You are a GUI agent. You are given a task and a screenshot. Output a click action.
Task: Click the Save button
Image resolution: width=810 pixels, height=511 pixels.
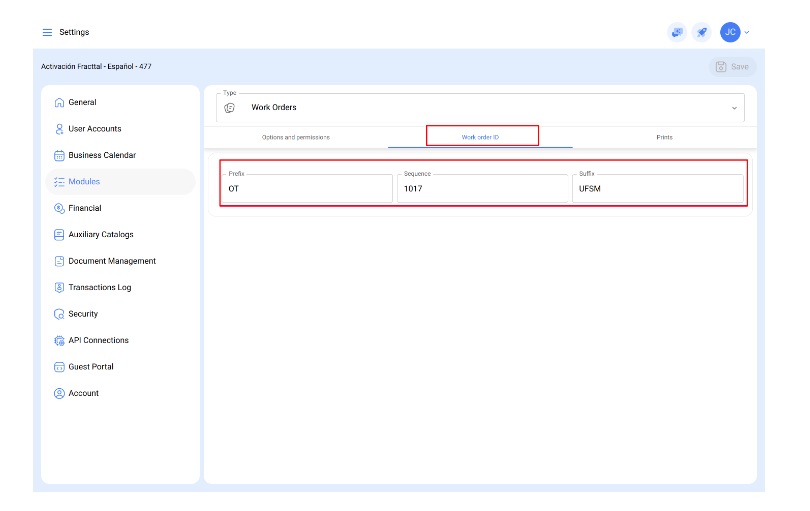[x=732, y=66]
